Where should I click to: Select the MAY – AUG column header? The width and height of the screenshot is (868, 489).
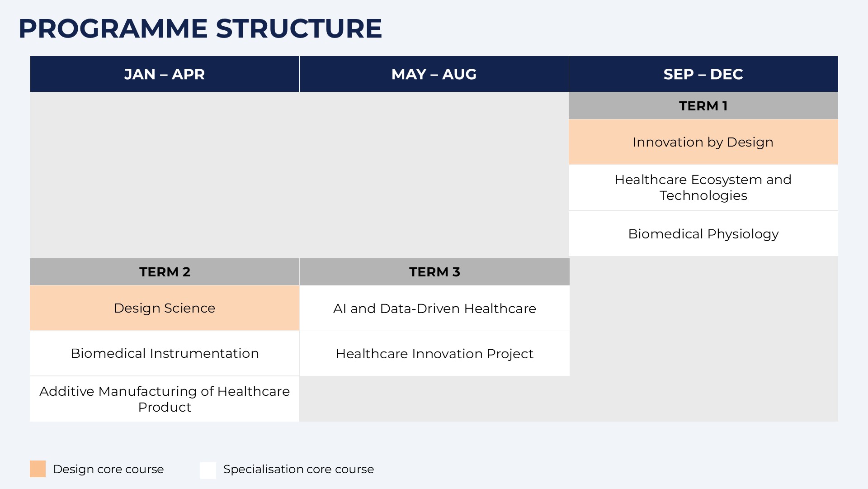coord(434,74)
